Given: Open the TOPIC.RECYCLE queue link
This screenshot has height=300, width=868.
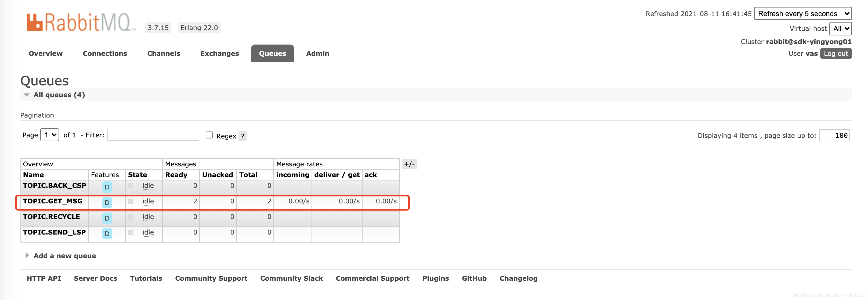Looking at the screenshot, I should tap(51, 217).
